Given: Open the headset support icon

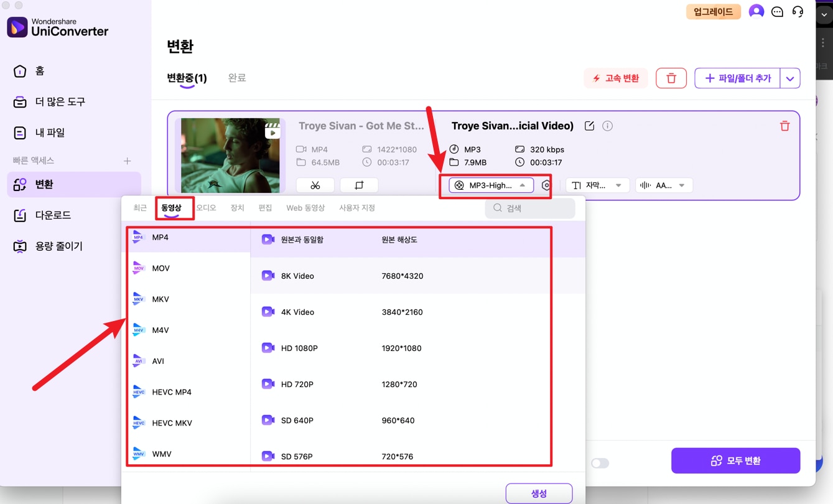Looking at the screenshot, I should [798, 11].
